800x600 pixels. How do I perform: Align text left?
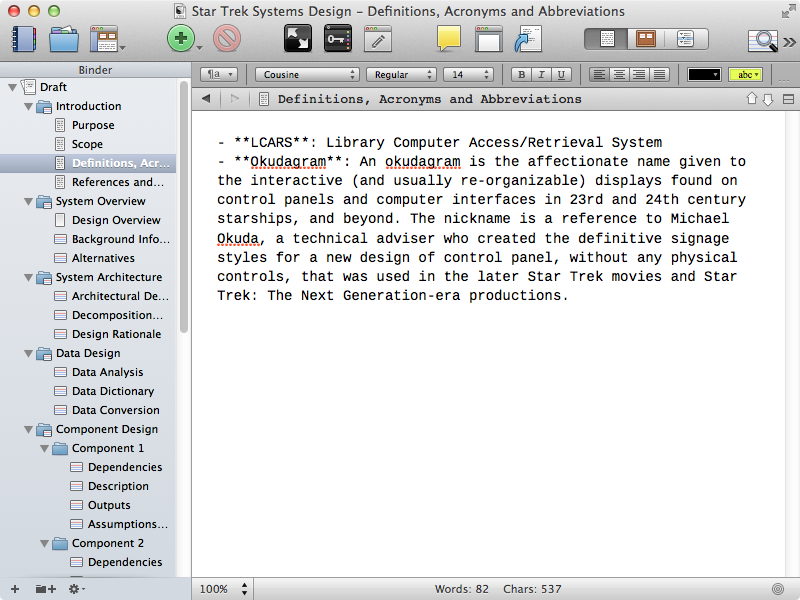(599, 74)
